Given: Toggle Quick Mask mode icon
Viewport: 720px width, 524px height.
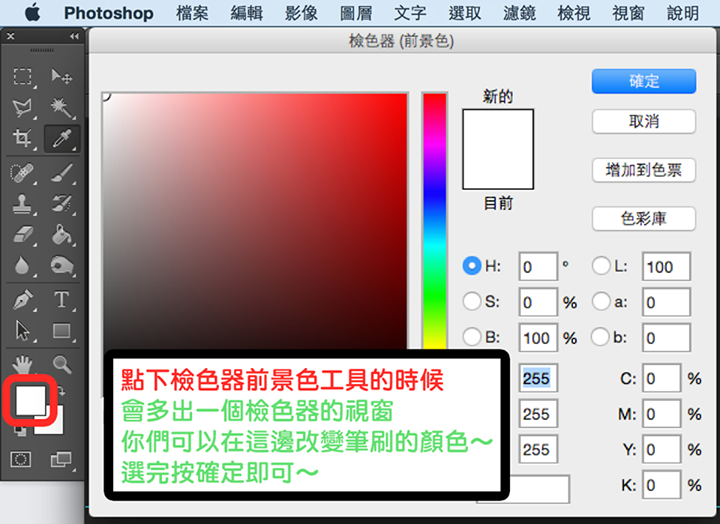Looking at the screenshot, I should coord(21,459).
